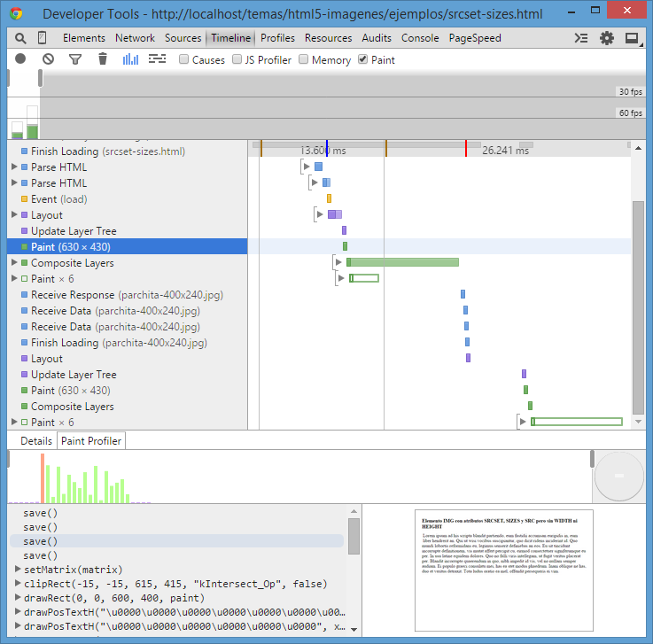
Task: Expand the clipRect command entry
Action: (19, 584)
